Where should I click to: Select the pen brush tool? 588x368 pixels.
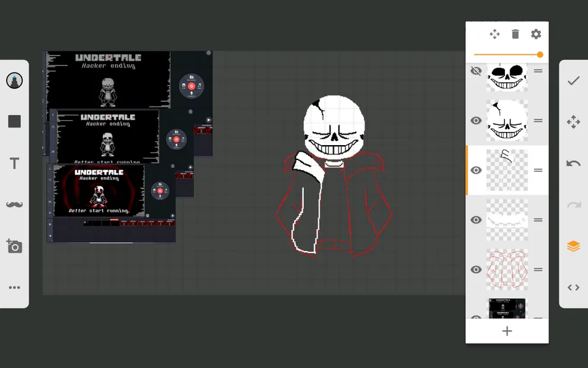click(x=14, y=80)
